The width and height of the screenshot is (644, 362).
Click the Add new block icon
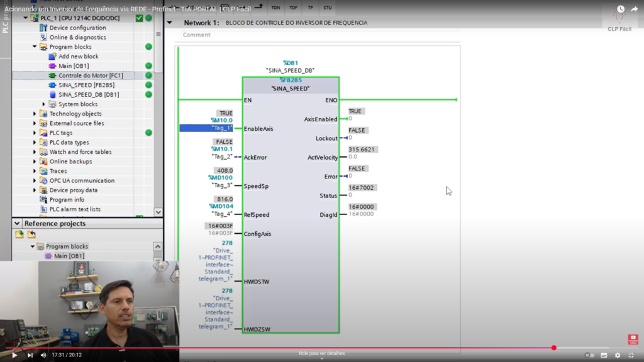pos(52,56)
